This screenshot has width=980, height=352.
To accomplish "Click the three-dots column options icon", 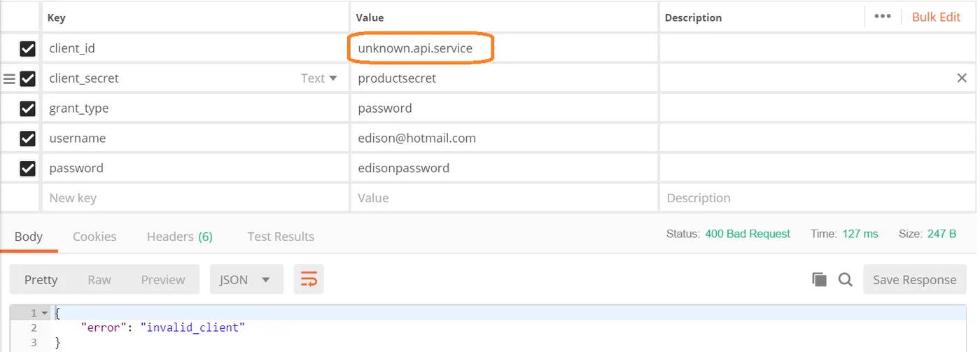I will (x=882, y=17).
